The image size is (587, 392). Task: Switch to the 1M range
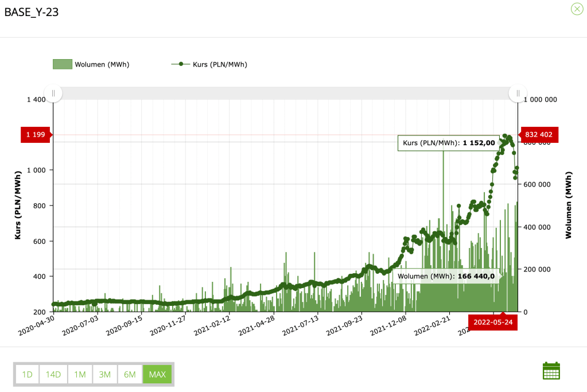coord(80,375)
